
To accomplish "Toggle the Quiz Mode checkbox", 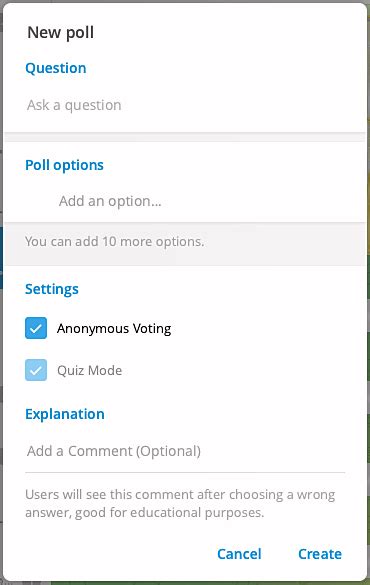I will 36,370.
